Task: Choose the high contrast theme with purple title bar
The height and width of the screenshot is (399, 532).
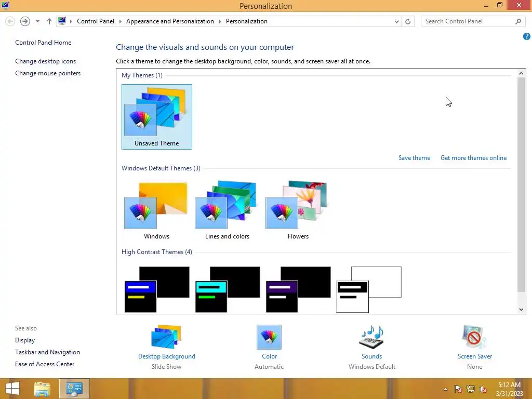Action: pyautogui.click(x=298, y=289)
